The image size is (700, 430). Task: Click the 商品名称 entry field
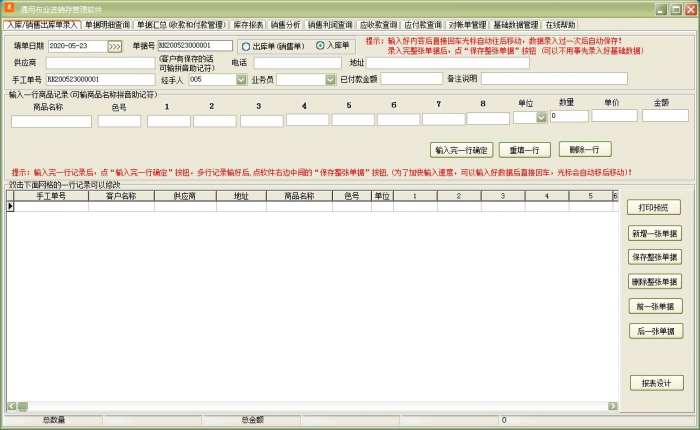pos(51,121)
